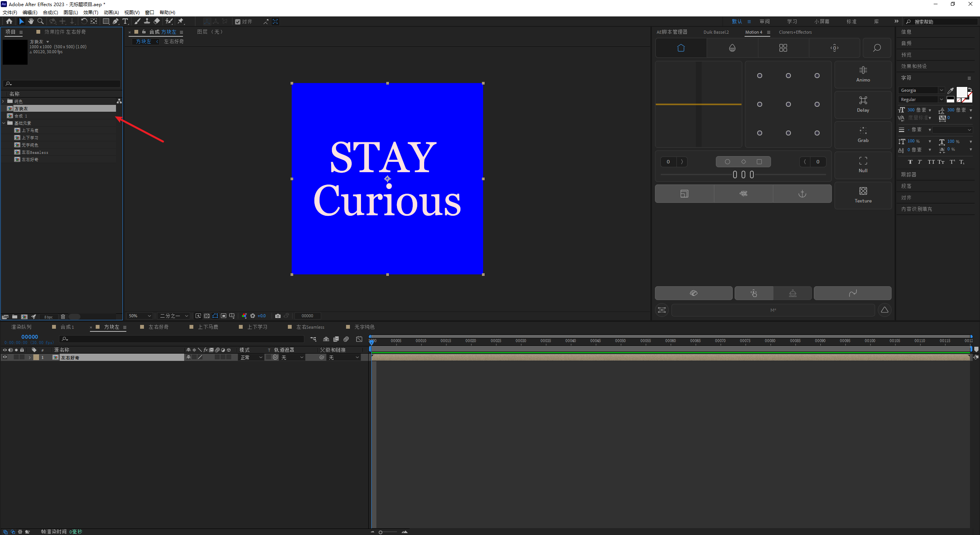Click the Delay button
Viewport: 980px width, 535px height.
pyautogui.click(x=863, y=104)
